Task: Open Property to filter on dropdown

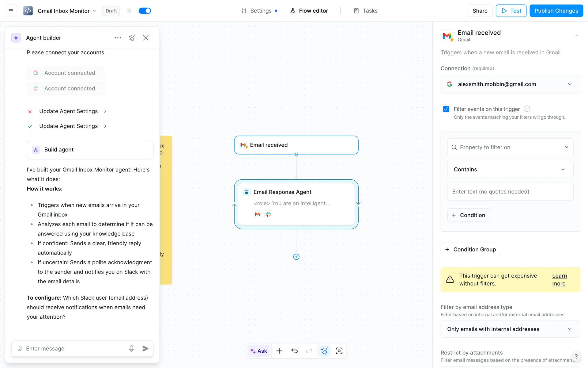Action: click(x=510, y=147)
